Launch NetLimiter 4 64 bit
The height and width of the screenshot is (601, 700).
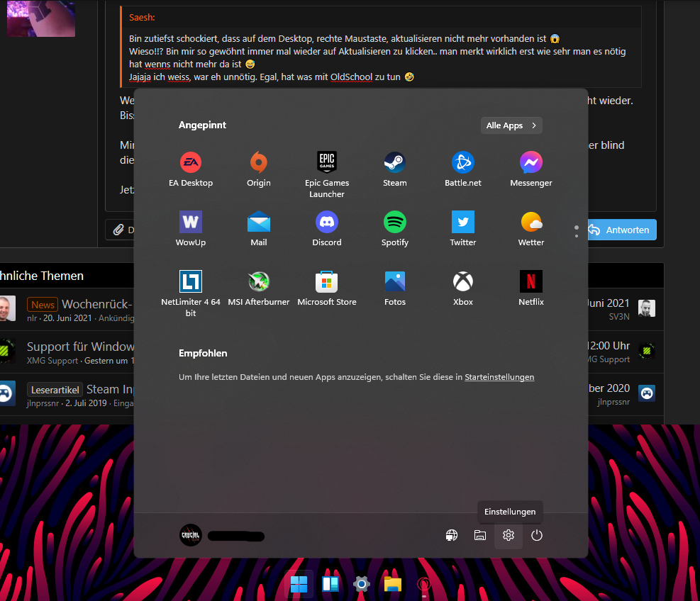[x=191, y=293]
